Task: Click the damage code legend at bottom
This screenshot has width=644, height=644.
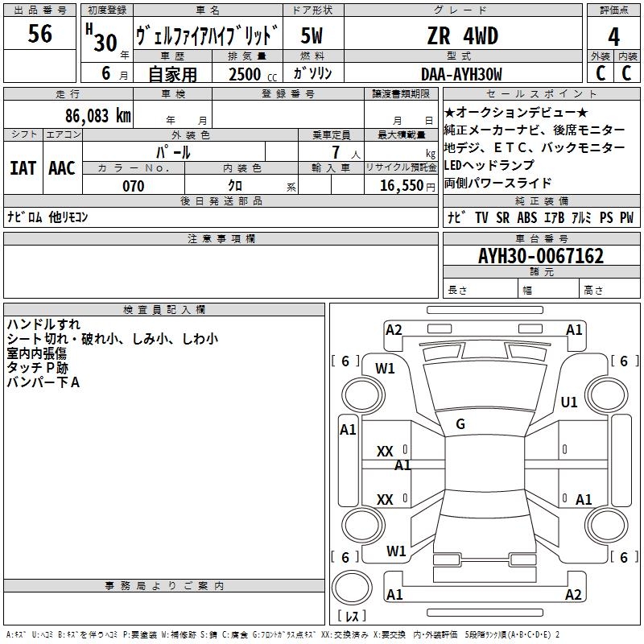Action: point(283,634)
